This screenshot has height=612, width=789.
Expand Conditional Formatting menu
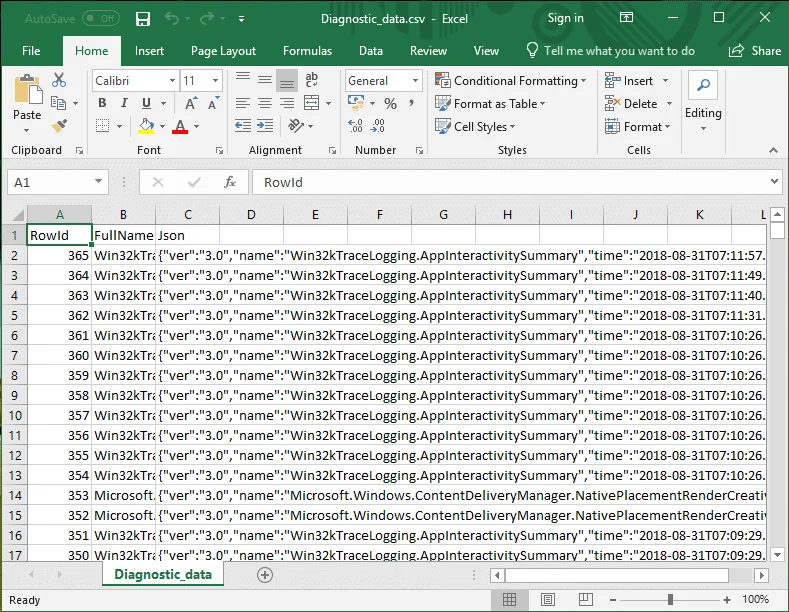[x=511, y=81]
